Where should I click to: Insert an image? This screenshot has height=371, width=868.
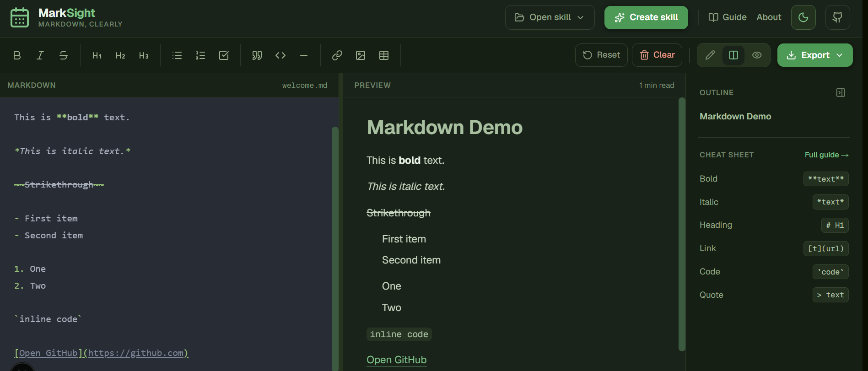coord(361,55)
